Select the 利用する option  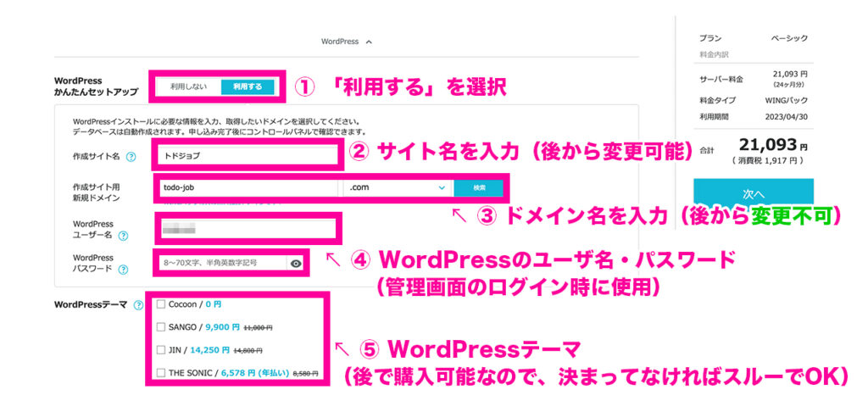click(x=247, y=86)
